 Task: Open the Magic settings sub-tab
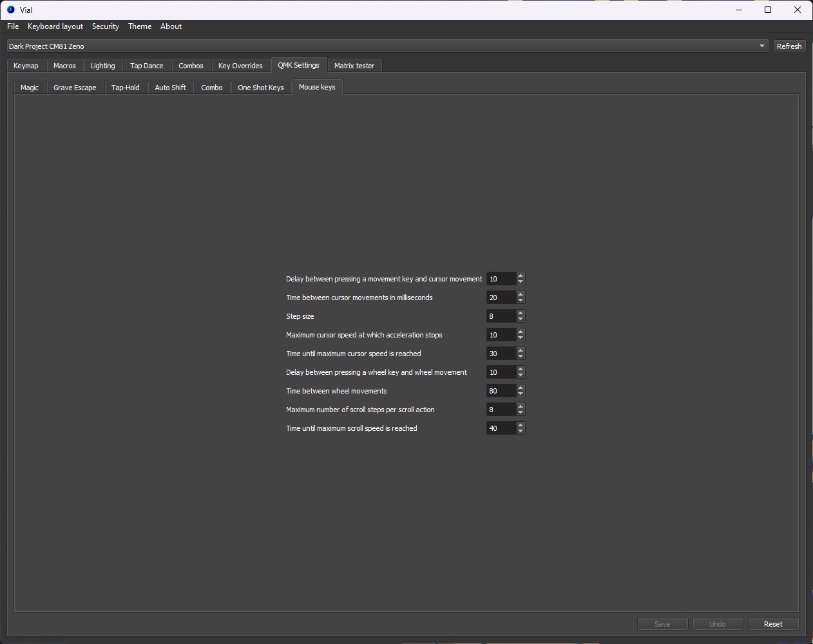[x=30, y=88]
